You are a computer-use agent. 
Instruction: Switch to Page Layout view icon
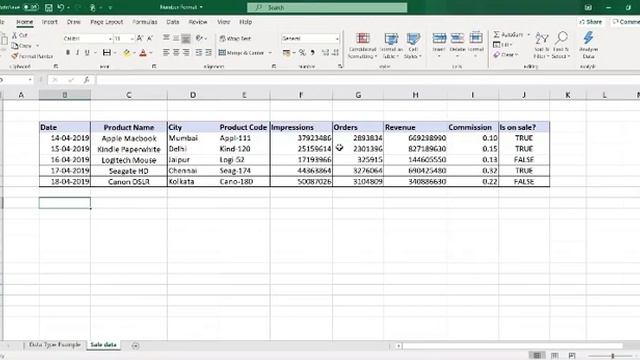[x=555, y=356]
